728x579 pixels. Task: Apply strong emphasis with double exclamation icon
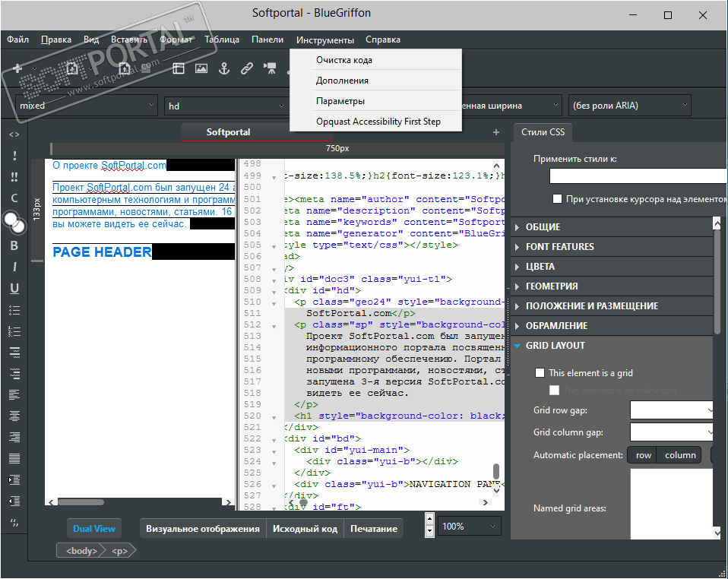(x=14, y=177)
